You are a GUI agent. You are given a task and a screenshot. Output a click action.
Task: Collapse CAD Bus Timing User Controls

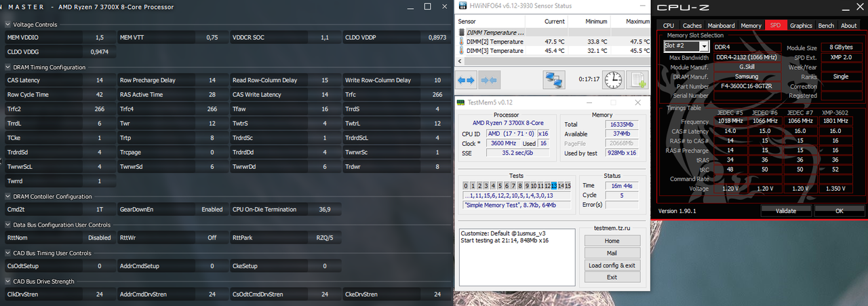pos(7,253)
